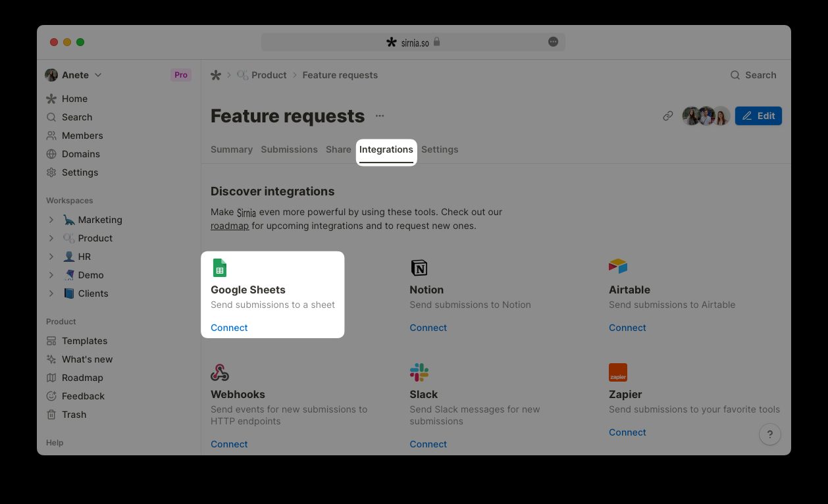Image resolution: width=828 pixels, height=504 pixels.
Task: Open the Templates icon in sidebar
Action: coord(51,341)
